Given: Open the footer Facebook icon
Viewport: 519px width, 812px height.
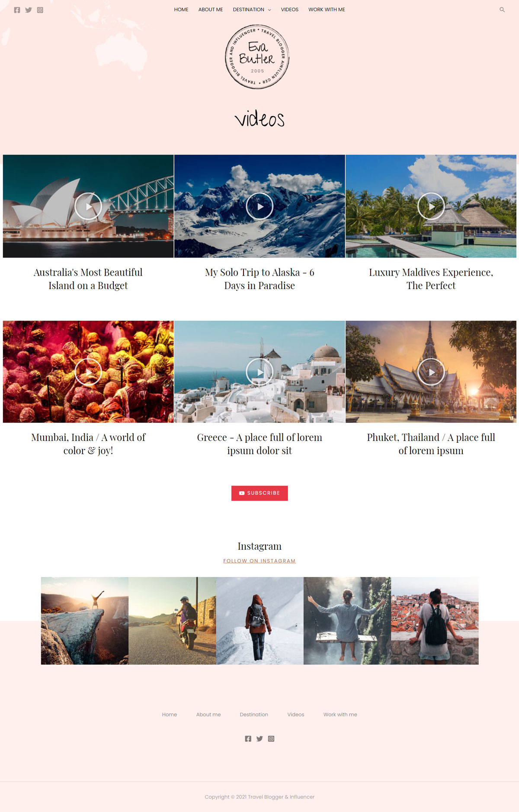Looking at the screenshot, I should click(248, 739).
